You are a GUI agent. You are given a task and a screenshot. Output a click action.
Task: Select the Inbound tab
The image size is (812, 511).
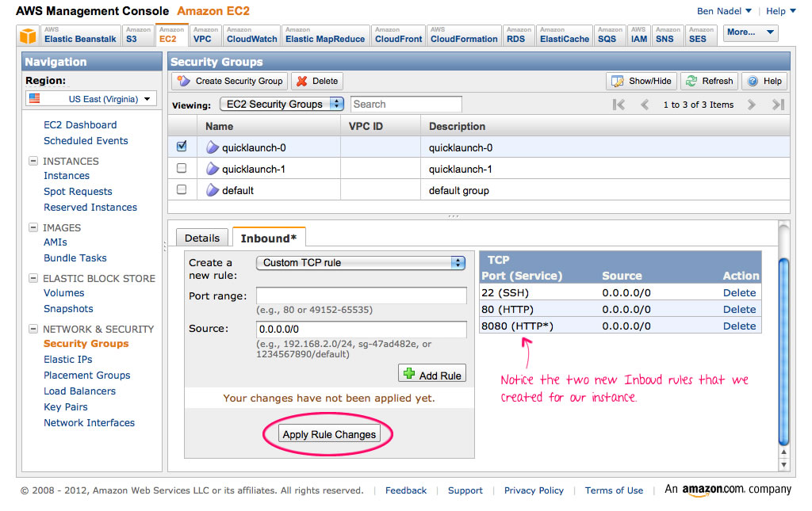pyautogui.click(x=269, y=238)
